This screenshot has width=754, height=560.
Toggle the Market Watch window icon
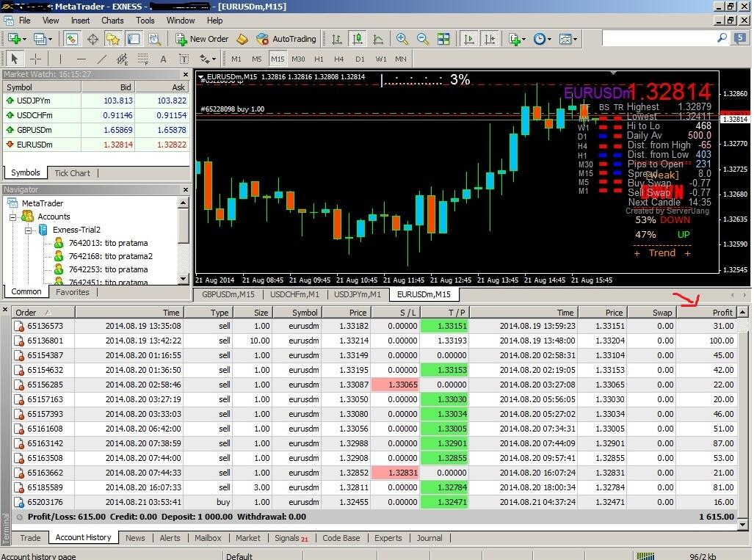coord(72,39)
